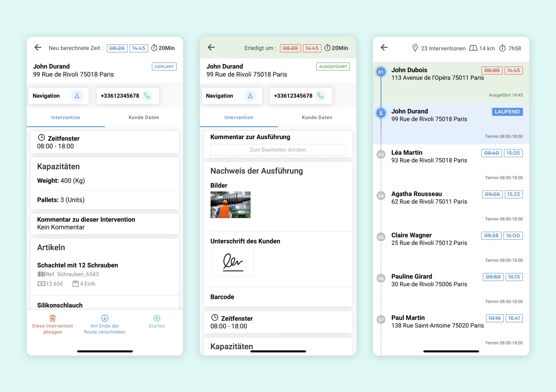Image resolution: width=556 pixels, height=392 pixels.
Task: Tap execution comment field 'Zum Bearbeiten drücken'
Action: [x=278, y=150]
